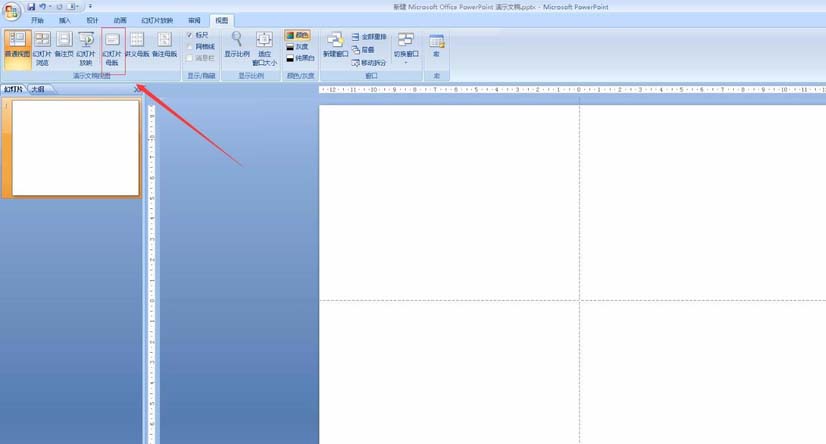
Task: Save the presentation from Quick Access Toolbar
Action: 32,7
